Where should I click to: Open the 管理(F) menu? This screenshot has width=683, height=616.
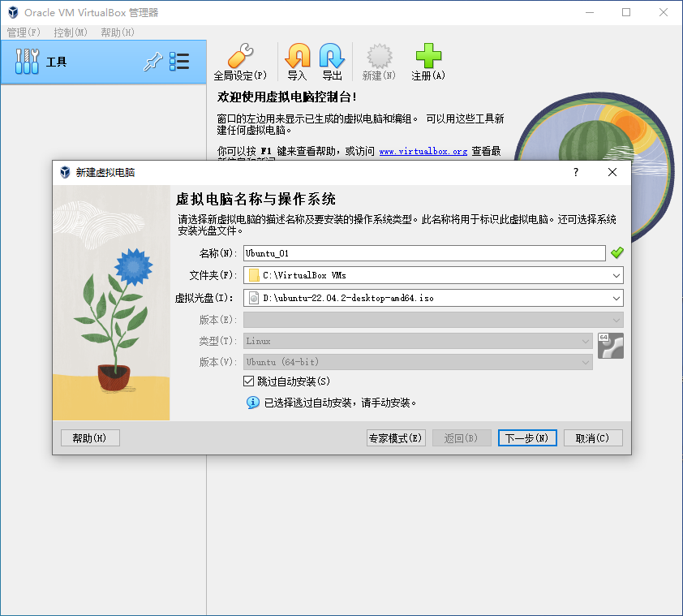(23, 32)
